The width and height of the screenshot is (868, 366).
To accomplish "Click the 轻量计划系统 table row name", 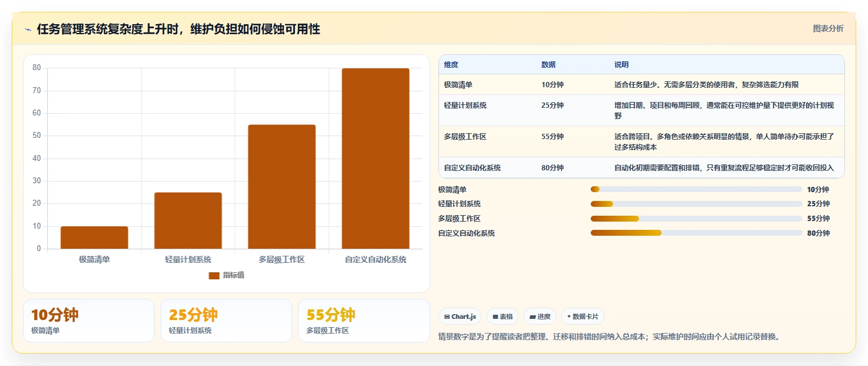I will (x=466, y=105).
